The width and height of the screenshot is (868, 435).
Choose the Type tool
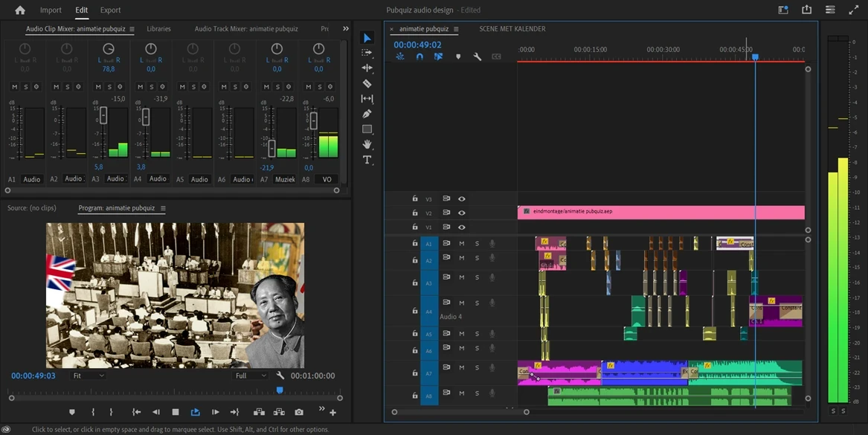[367, 160]
